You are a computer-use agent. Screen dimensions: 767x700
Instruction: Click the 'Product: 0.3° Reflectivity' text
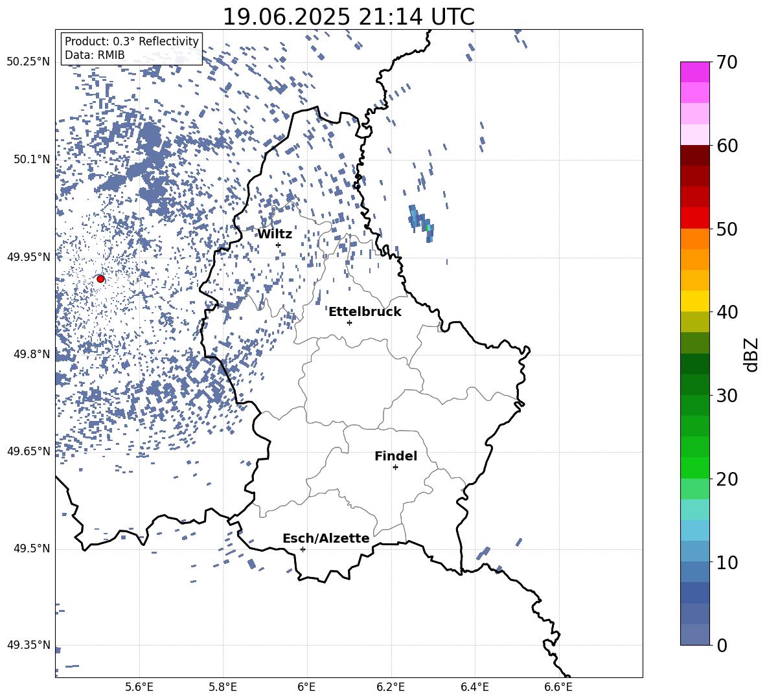132,41
